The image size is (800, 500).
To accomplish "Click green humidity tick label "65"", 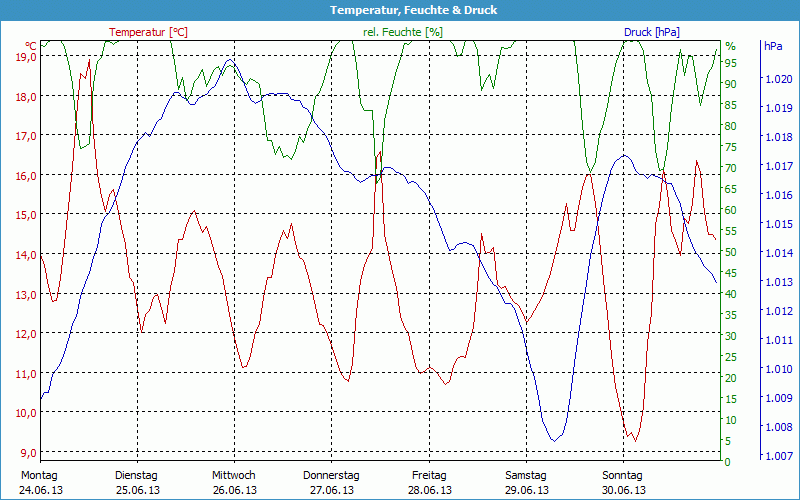I will click(x=731, y=189).
